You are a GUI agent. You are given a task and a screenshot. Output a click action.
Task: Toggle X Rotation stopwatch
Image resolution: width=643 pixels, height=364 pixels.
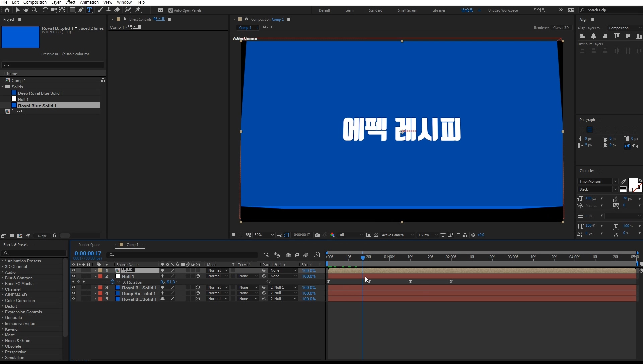[112, 282]
